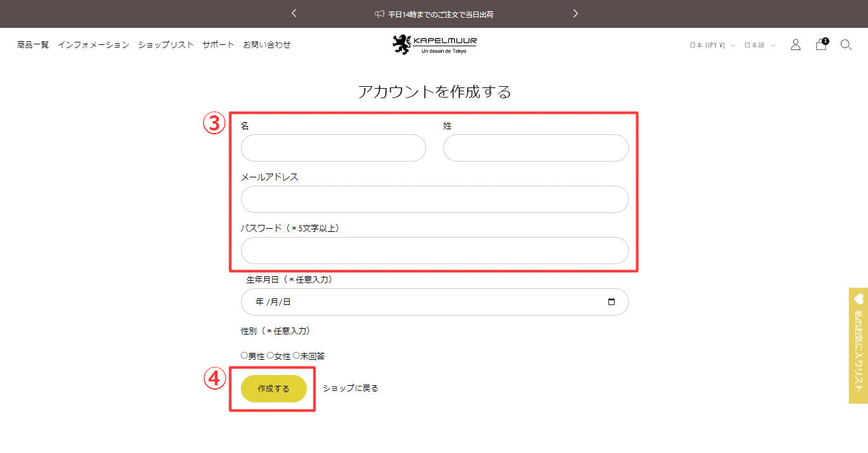
Task: Click the パスワード input field
Action: (434, 251)
